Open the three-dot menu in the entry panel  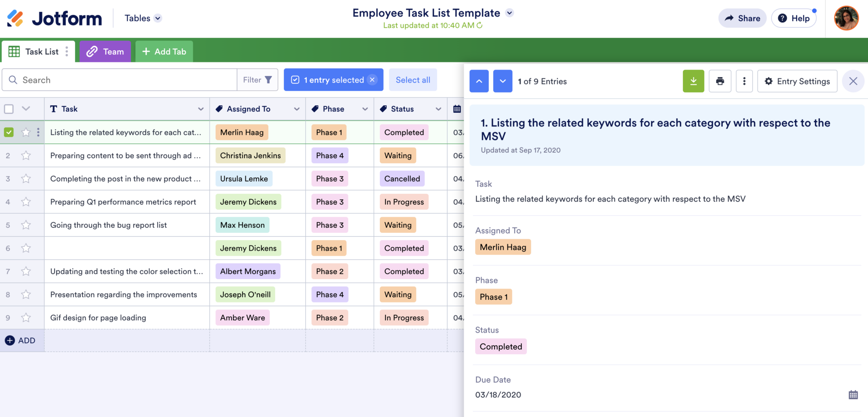coord(744,81)
